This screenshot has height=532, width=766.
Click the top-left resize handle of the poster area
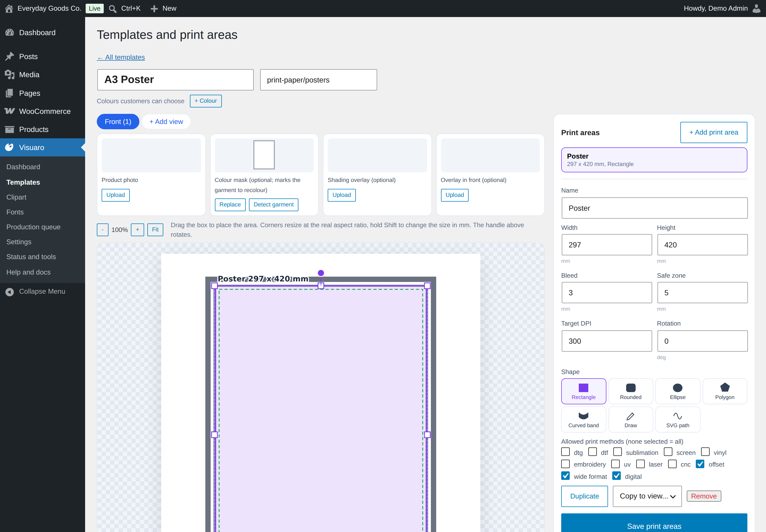click(x=214, y=286)
